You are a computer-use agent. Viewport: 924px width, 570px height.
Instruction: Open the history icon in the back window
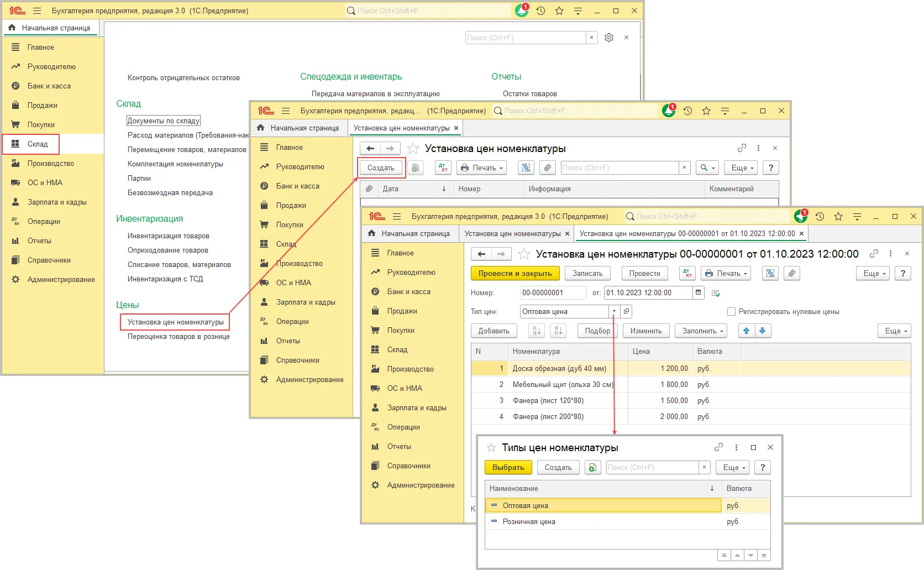pyautogui.click(x=540, y=11)
